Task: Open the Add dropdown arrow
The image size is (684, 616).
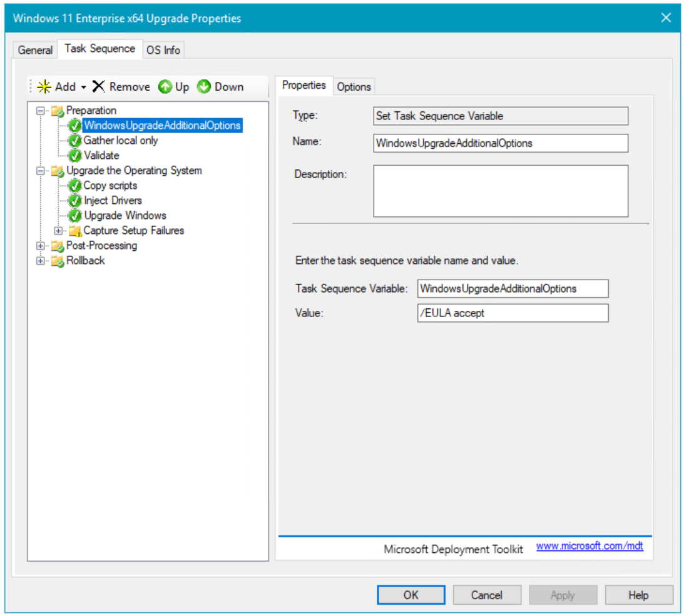Action: tap(84, 88)
